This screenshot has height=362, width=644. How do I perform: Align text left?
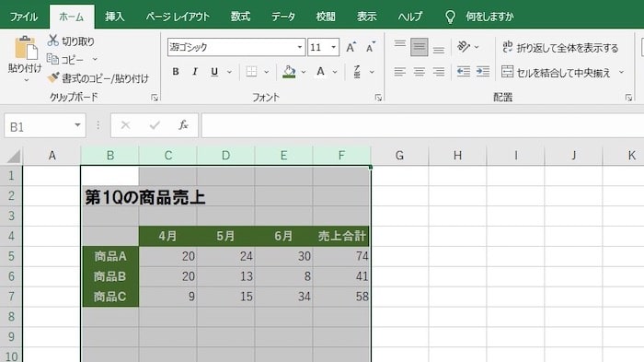click(x=399, y=72)
